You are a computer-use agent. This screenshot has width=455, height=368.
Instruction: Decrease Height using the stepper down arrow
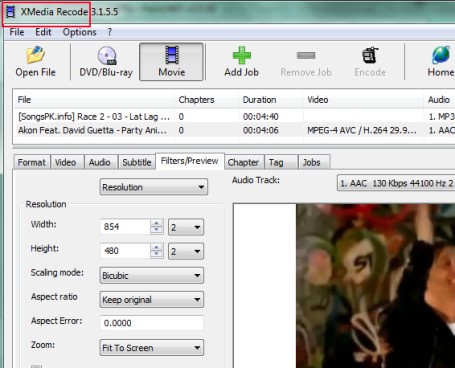(156, 254)
